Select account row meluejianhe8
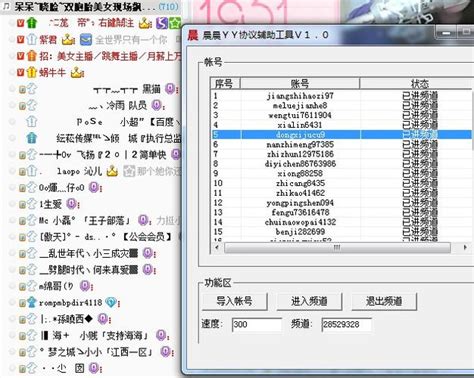Image resolution: width=474 pixels, height=378 pixels. point(341,106)
